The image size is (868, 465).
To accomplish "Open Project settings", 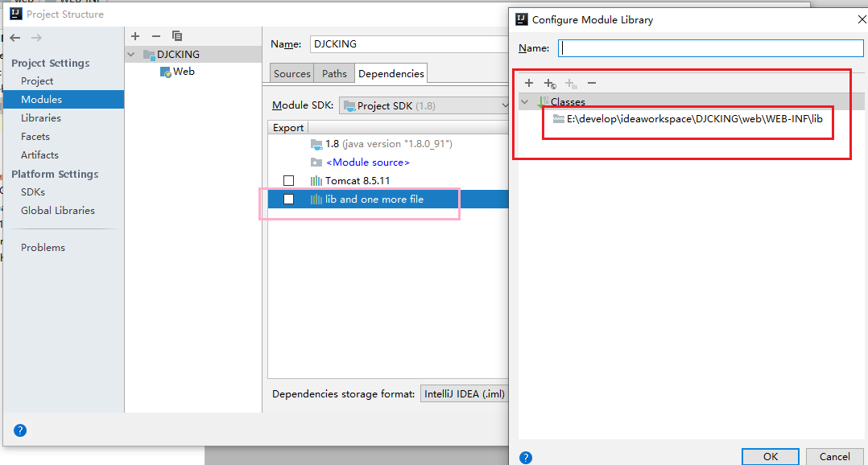I will point(37,80).
